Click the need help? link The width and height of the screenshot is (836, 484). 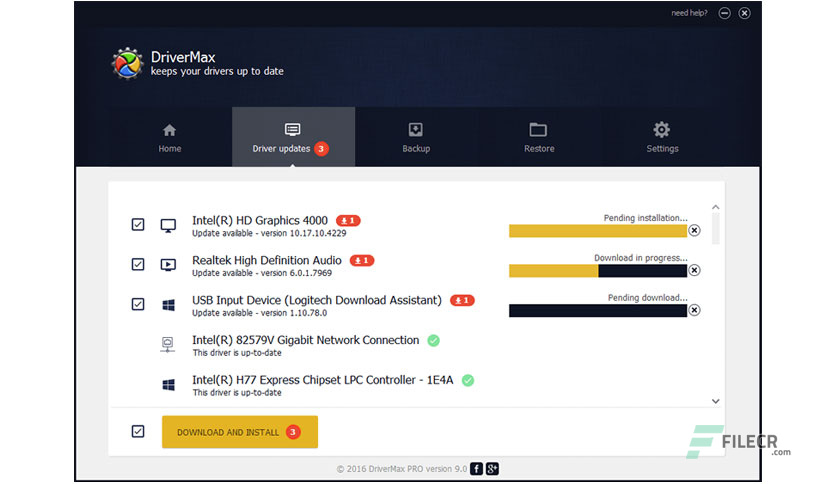[x=689, y=13]
